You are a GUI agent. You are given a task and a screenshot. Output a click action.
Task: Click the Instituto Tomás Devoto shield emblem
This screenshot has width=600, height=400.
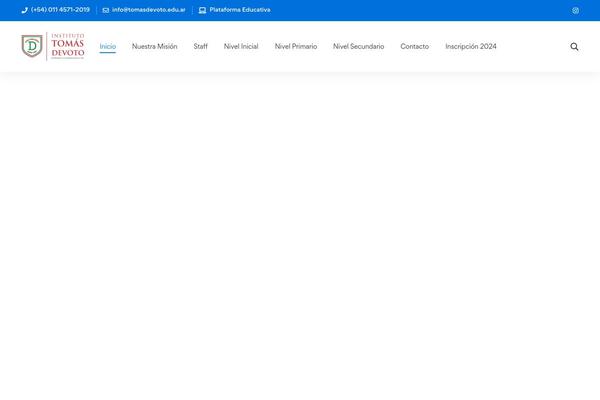(33, 46)
